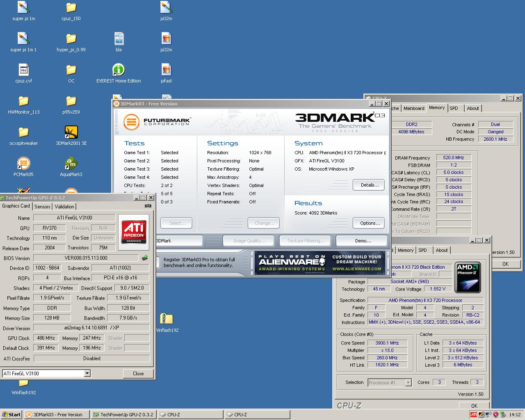Launch EVEREST Home Edition shortcut

[119, 71]
